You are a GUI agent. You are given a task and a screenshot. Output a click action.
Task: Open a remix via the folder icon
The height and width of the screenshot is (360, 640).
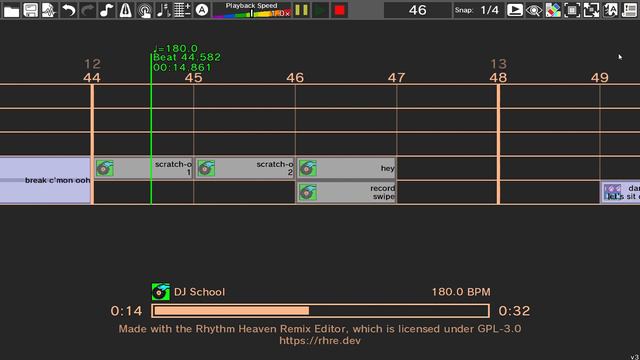click(x=11, y=10)
